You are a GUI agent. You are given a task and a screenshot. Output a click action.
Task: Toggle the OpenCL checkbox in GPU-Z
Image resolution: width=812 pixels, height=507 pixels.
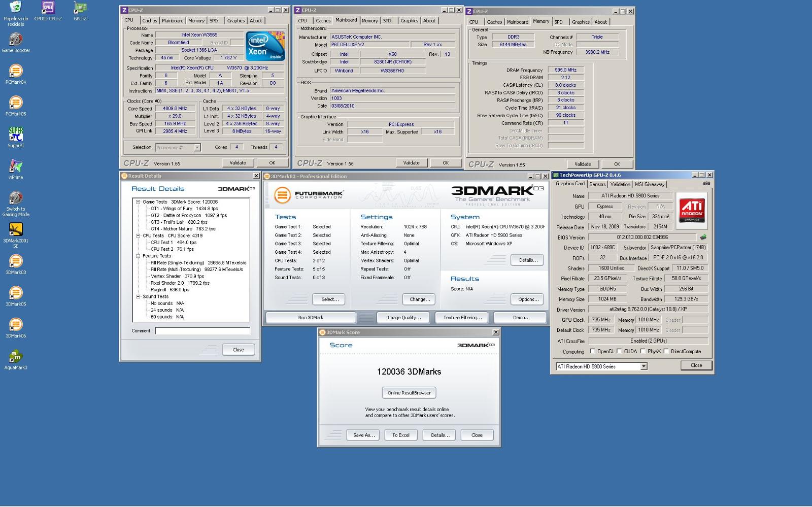(x=592, y=351)
